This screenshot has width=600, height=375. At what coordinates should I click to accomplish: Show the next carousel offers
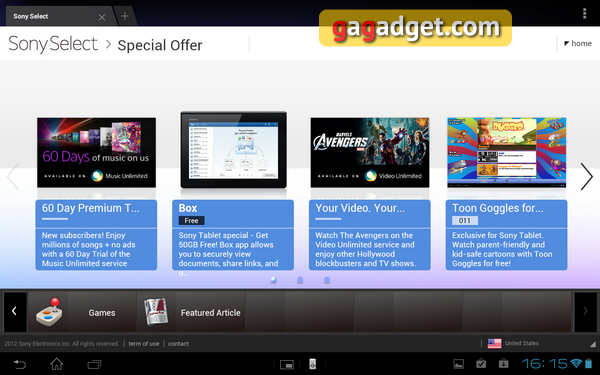pos(586,176)
